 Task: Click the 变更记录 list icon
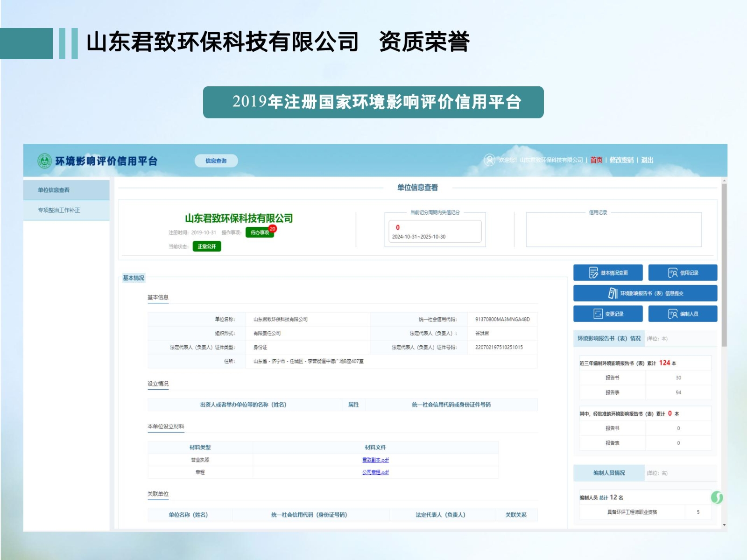click(598, 314)
